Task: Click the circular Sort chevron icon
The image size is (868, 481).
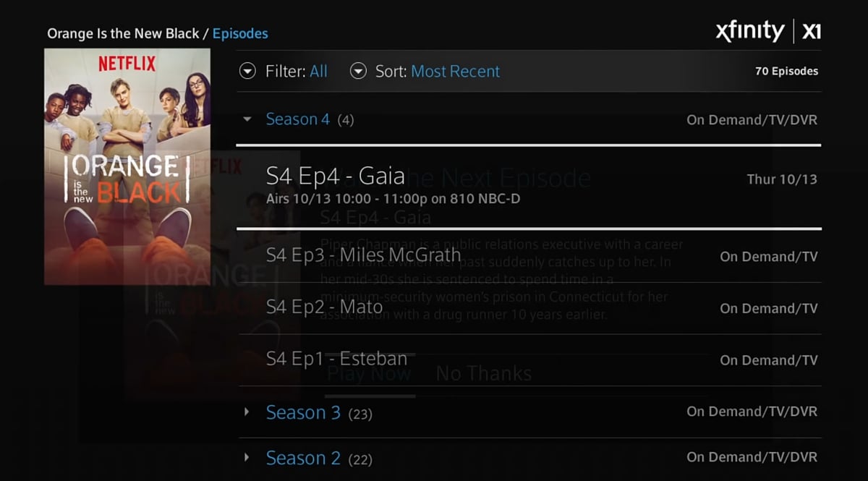Action: pos(358,71)
